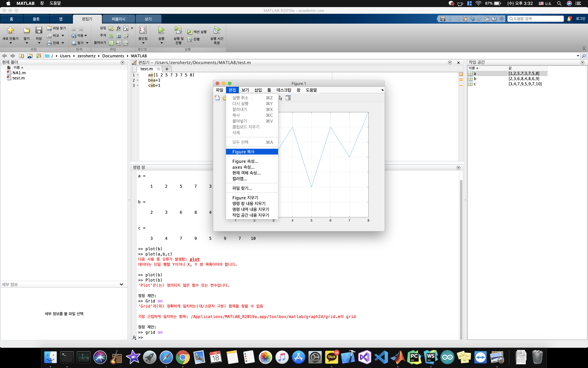
Task: Click the Figure 1 new figure toolbar icon
Action: coord(217,98)
